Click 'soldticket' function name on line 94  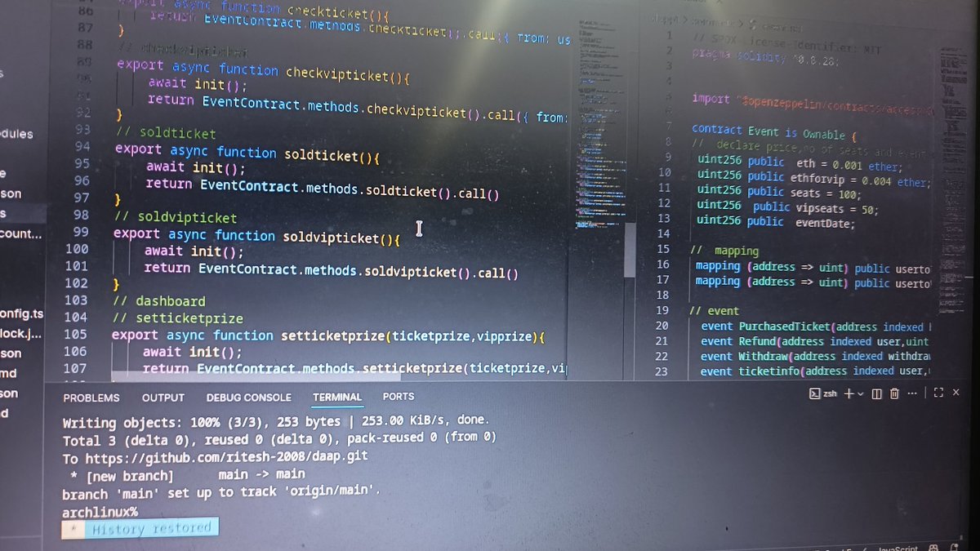pyautogui.click(x=321, y=153)
